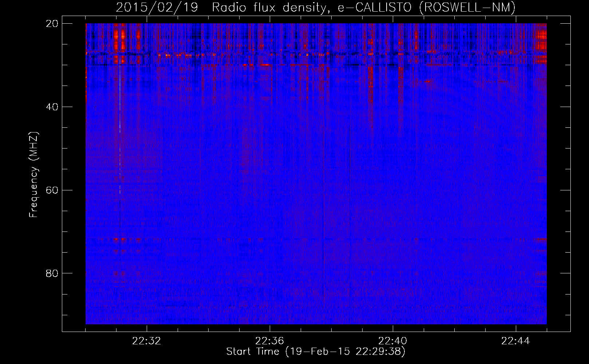Click the '80' frequency tick label
Viewport: 589px width, 364px height.
coord(52,273)
